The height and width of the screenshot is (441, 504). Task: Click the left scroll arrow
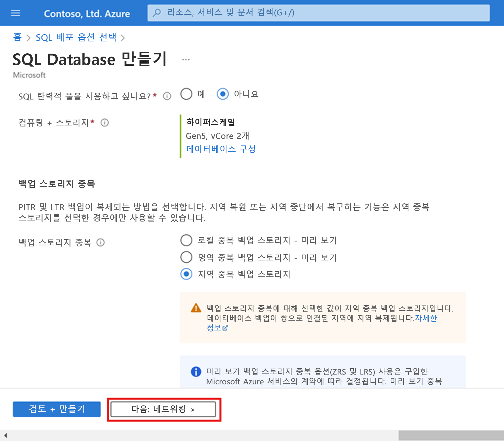coord(6,435)
